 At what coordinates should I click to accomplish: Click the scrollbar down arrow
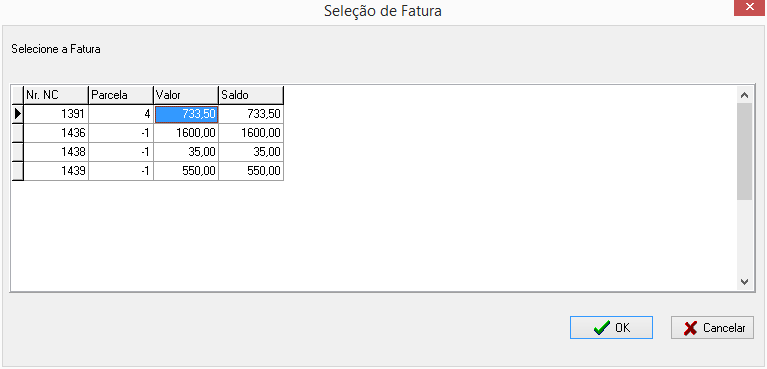tap(744, 281)
